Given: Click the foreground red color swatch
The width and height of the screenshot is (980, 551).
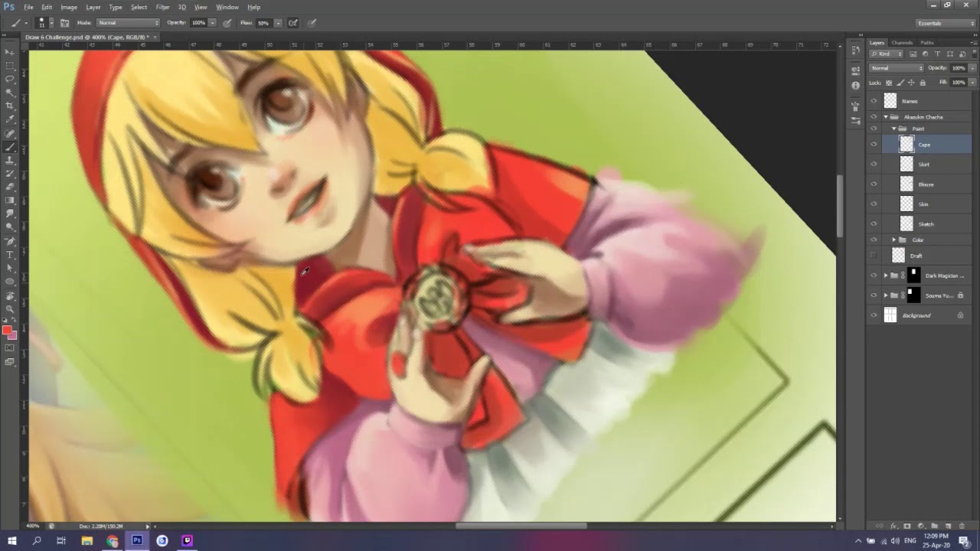Looking at the screenshot, I should [7, 331].
